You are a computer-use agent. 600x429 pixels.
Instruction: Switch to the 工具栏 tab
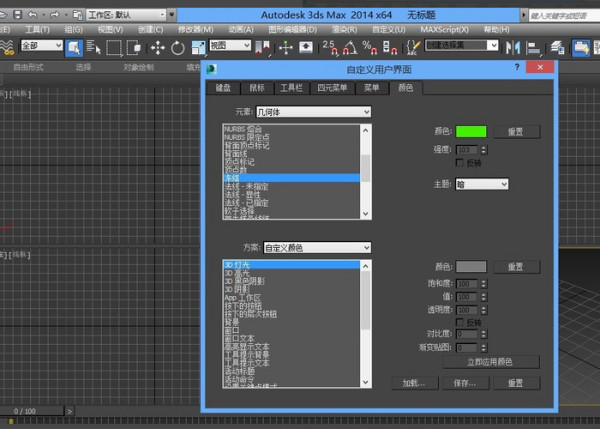291,88
